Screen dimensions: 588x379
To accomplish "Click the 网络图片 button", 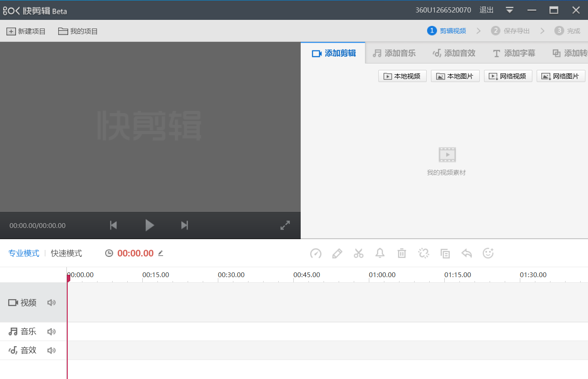I will point(561,76).
